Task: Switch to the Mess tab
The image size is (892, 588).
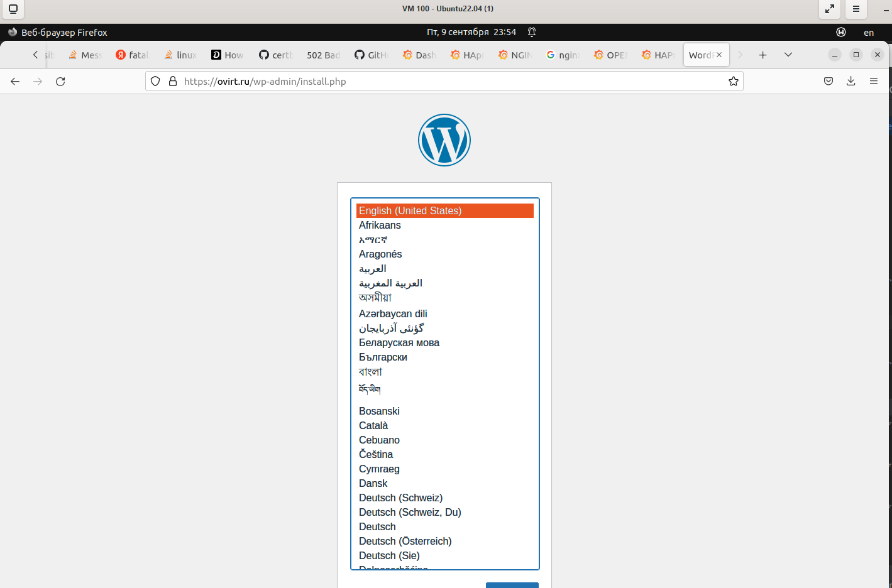Action: (x=85, y=55)
